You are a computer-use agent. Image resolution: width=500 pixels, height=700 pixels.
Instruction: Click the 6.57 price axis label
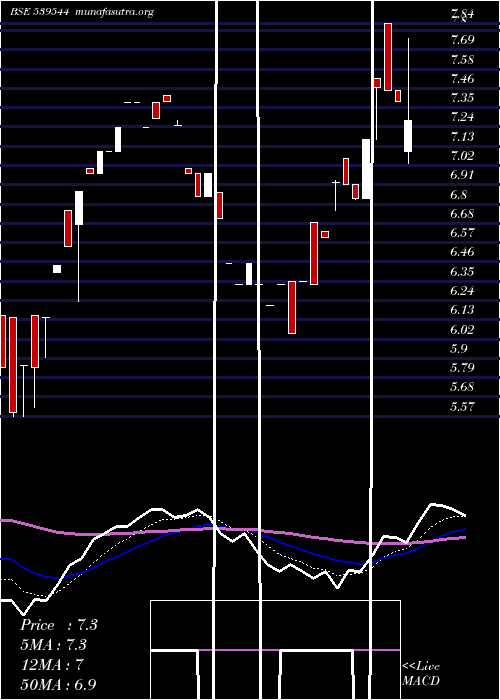coord(462,233)
